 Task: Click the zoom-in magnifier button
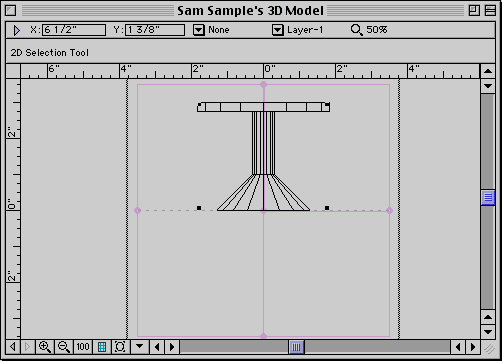[x=45, y=347]
